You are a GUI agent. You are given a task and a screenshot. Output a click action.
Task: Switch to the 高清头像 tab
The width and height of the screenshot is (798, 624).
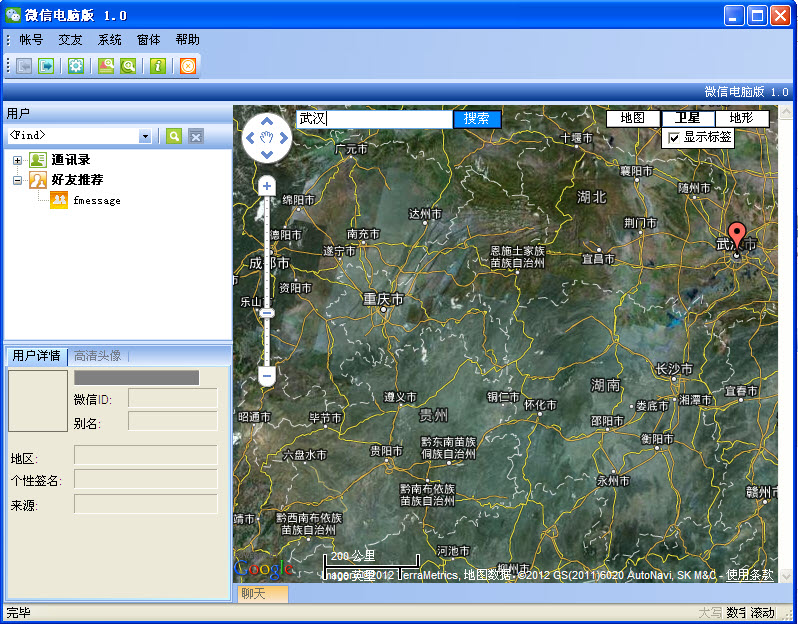pos(97,355)
